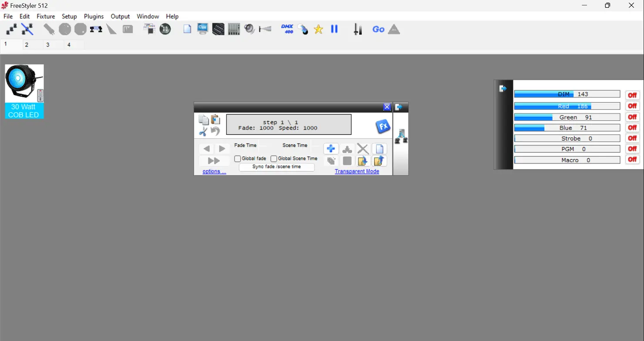Screen dimensions: 644x341
Task: Open the Setup menu
Action: pyautogui.click(x=69, y=16)
